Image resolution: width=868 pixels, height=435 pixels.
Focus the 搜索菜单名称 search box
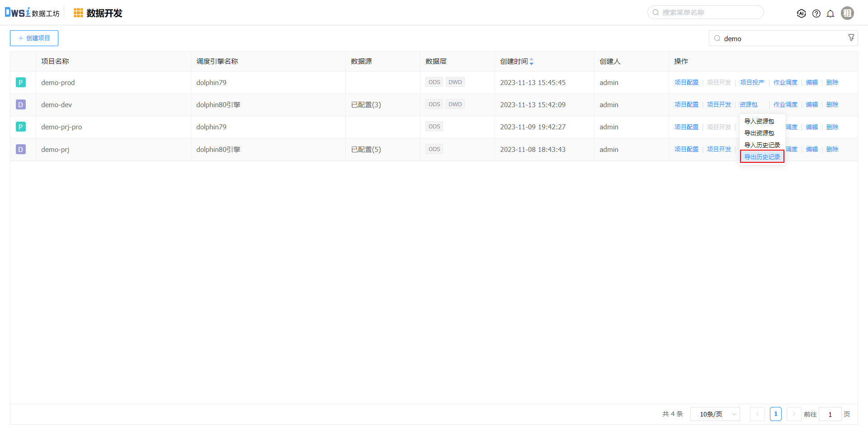pos(710,13)
